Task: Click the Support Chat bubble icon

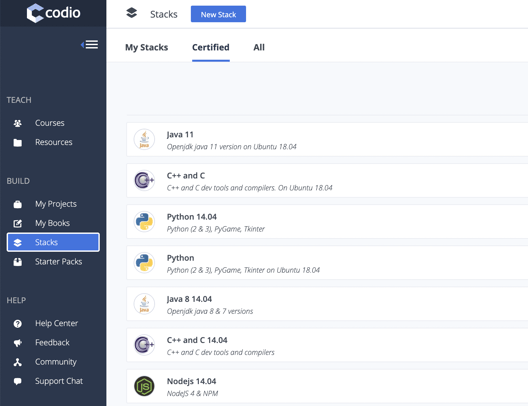Action: [x=18, y=381]
